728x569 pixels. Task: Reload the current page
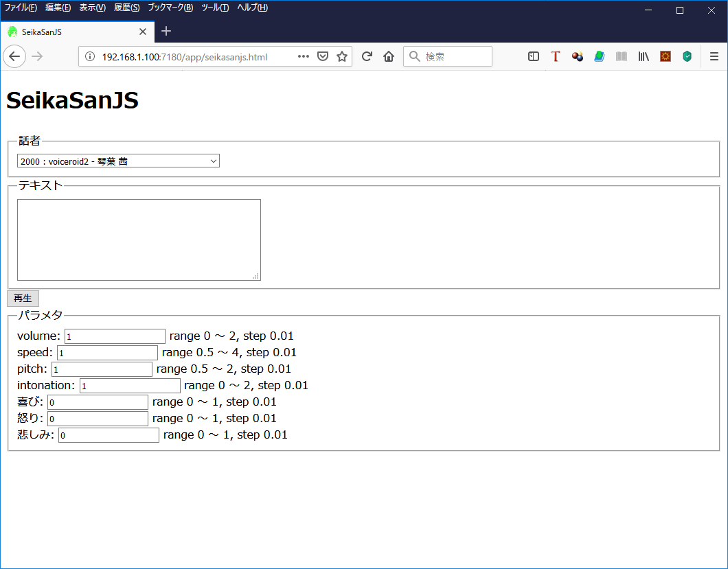pos(367,56)
